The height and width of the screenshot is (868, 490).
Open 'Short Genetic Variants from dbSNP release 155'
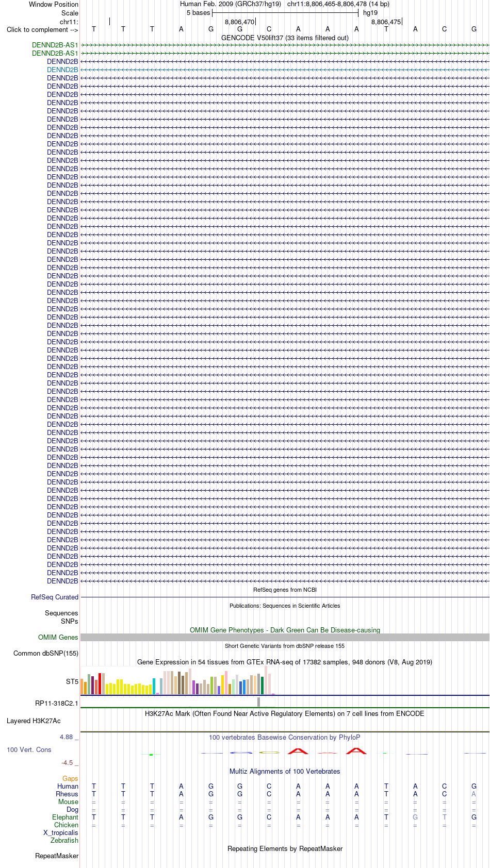[x=285, y=646]
